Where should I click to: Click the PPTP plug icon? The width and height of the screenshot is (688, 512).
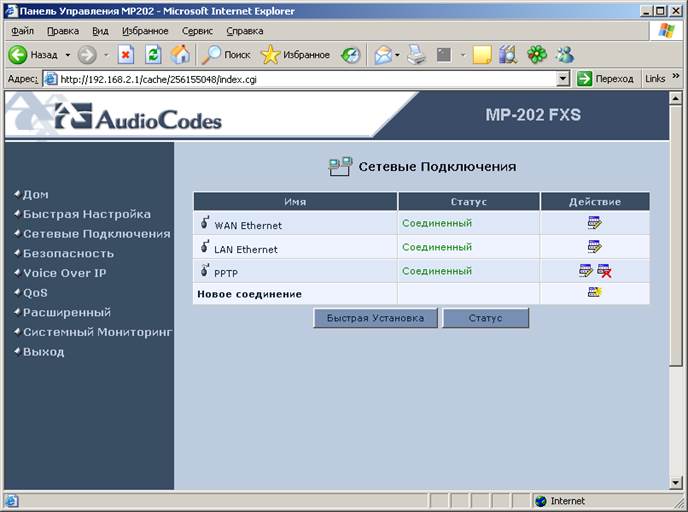(x=205, y=270)
